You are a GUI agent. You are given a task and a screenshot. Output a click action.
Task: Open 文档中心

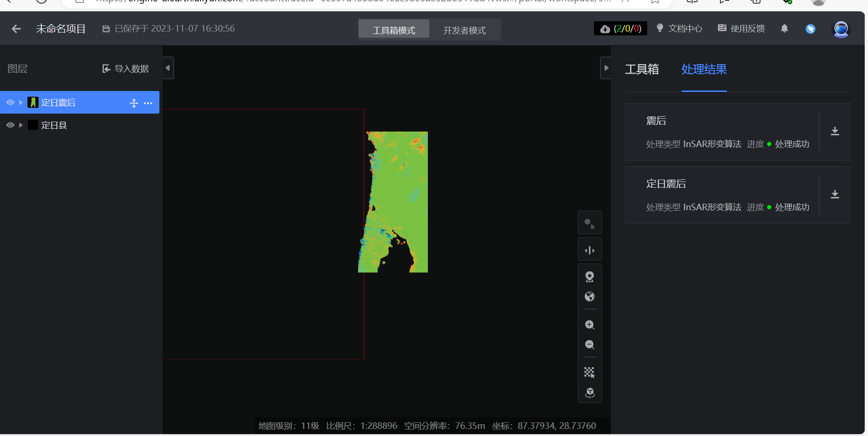[x=679, y=29]
